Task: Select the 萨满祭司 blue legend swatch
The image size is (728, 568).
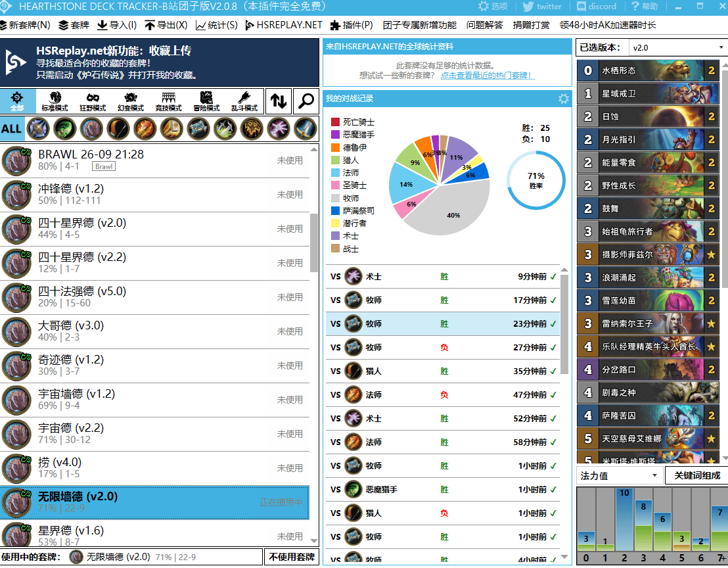Action: 335,210
